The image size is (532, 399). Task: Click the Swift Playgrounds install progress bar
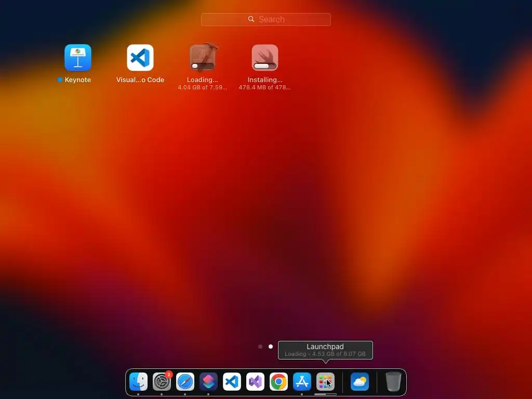[265, 66]
